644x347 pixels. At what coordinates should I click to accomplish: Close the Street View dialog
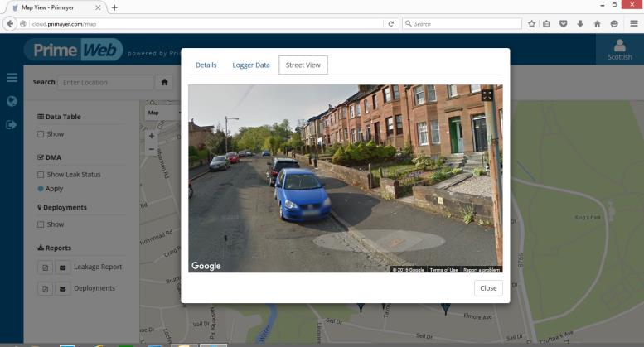pos(488,288)
